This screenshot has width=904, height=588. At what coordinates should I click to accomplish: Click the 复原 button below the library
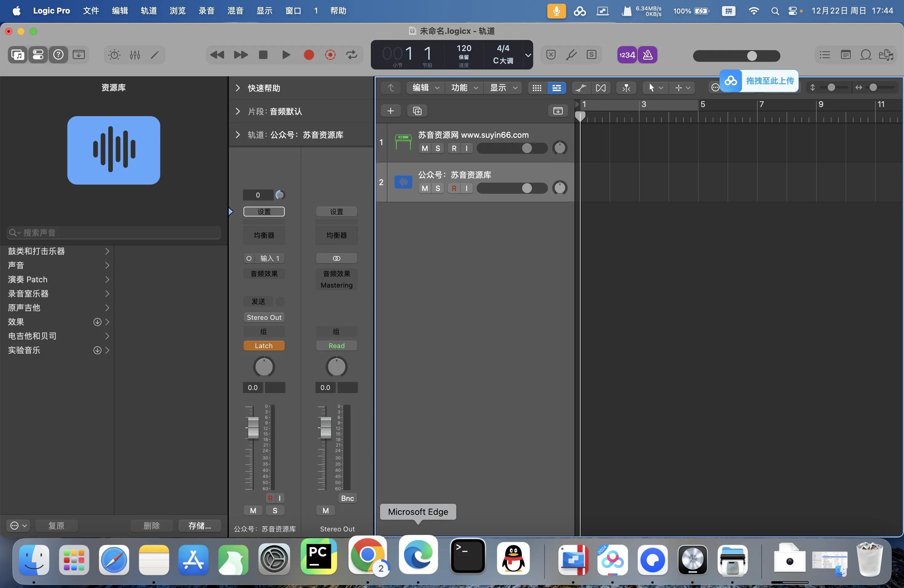tap(56, 525)
